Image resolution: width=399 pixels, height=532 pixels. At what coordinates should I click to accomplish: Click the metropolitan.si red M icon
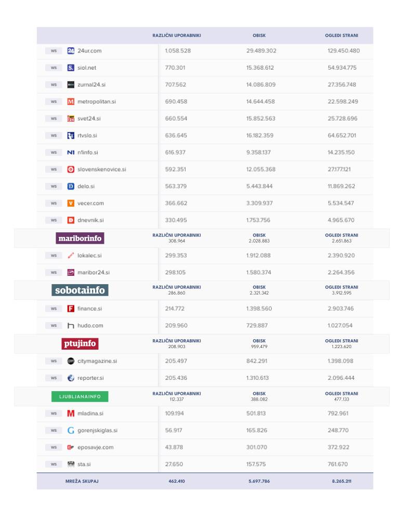(x=71, y=102)
